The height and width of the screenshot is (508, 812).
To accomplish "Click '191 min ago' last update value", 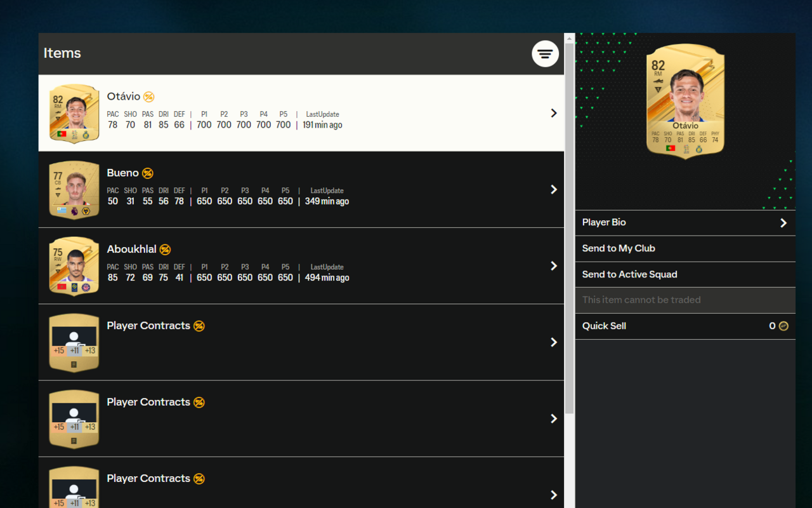I will coord(322,125).
